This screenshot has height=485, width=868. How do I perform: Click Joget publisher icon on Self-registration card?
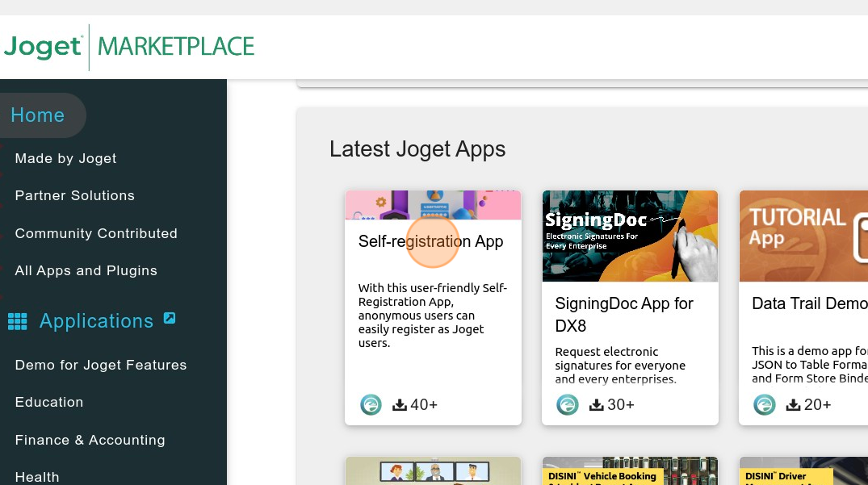[371, 405]
